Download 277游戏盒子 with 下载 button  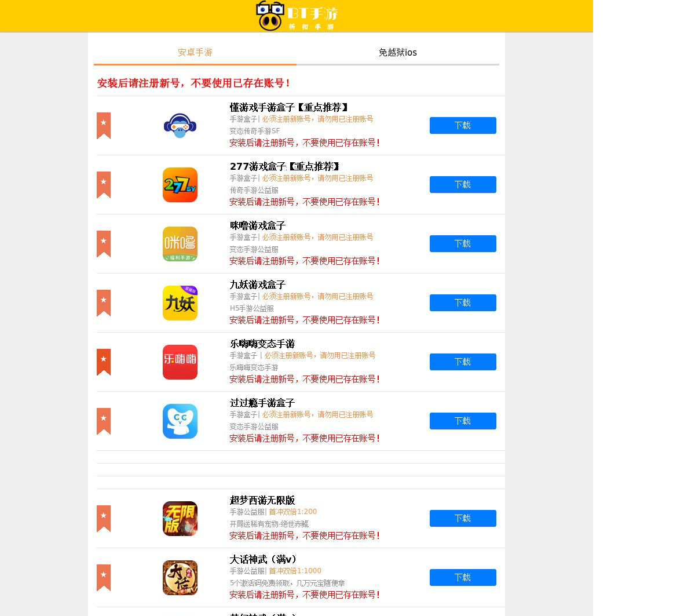(463, 184)
